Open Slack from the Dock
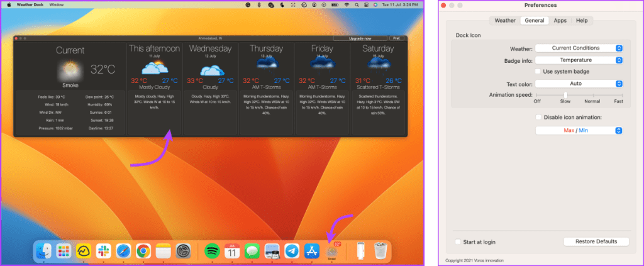Viewport: 644px width, 266px height. (x=104, y=250)
